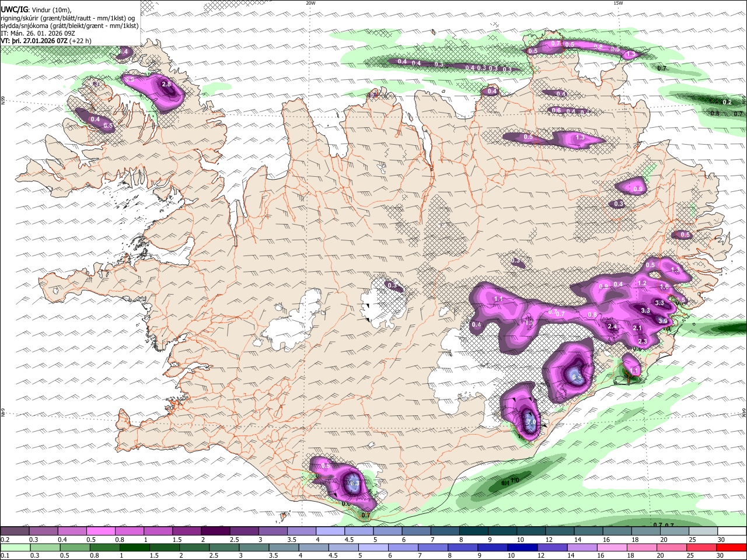The height and width of the screenshot is (560, 747).
Task: Click the 3.9 value in the eastern snow band
Action: pos(663,321)
